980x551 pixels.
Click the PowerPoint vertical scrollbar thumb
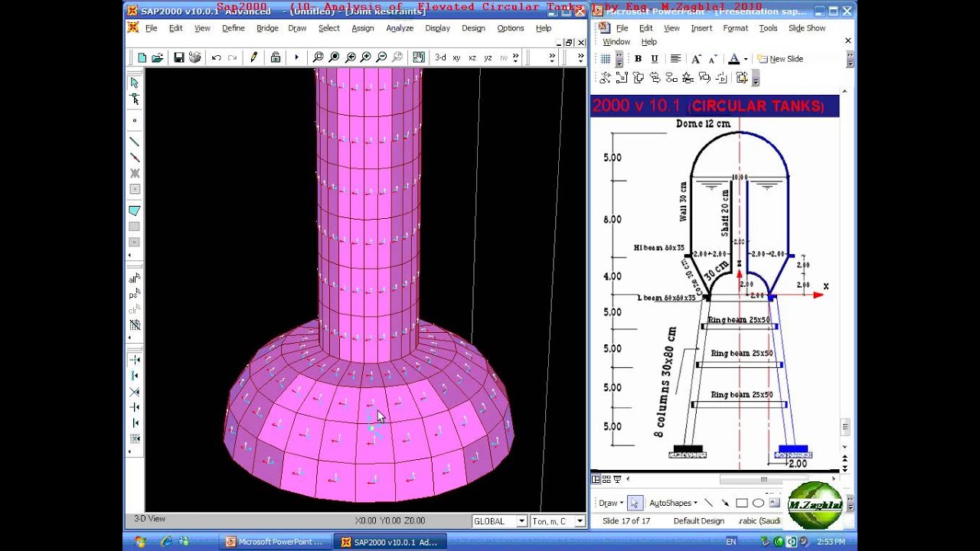[845, 427]
